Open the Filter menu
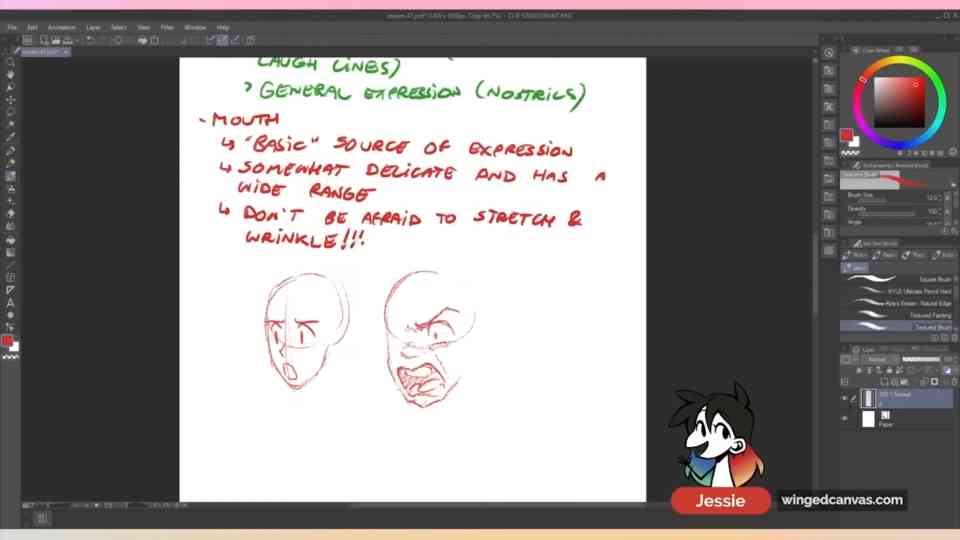 pos(168,27)
